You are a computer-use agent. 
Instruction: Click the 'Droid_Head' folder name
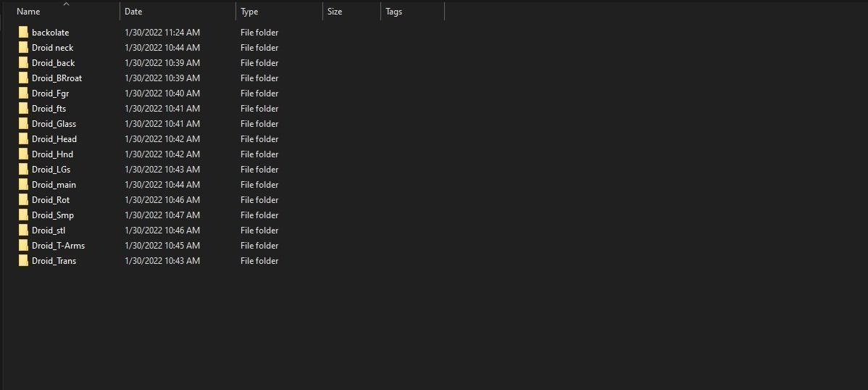pyautogui.click(x=54, y=139)
